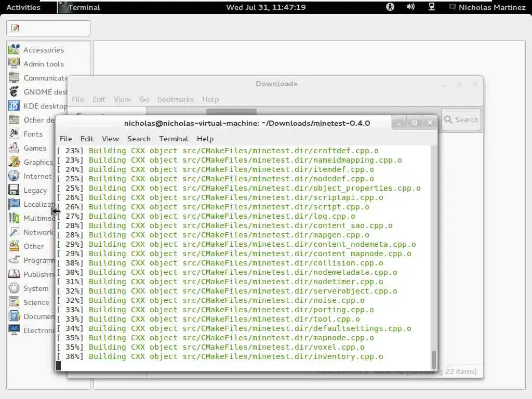Click the terminal window title bar
The height and width of the screenshot is (399, 532).
coord(247,123)
